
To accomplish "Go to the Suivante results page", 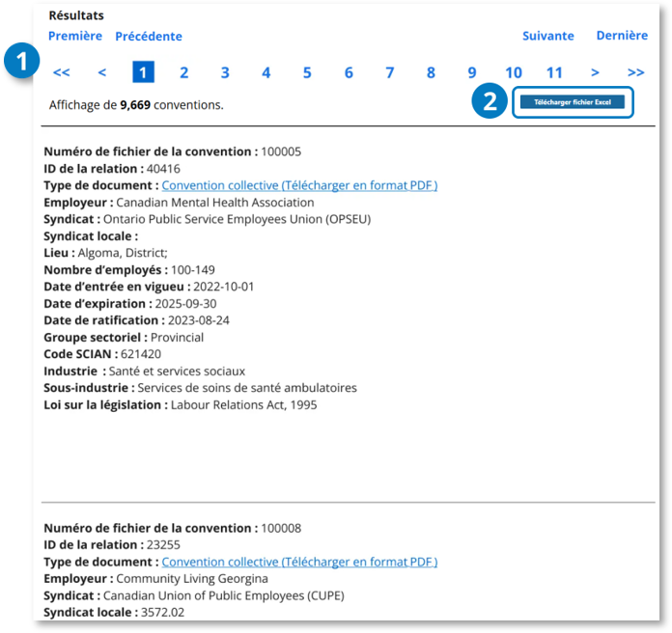I will click(x=548, y=36).
